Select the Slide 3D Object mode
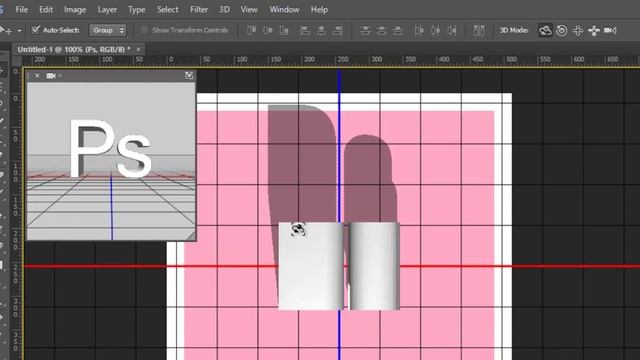640x360 pixels. pos(594,30)
